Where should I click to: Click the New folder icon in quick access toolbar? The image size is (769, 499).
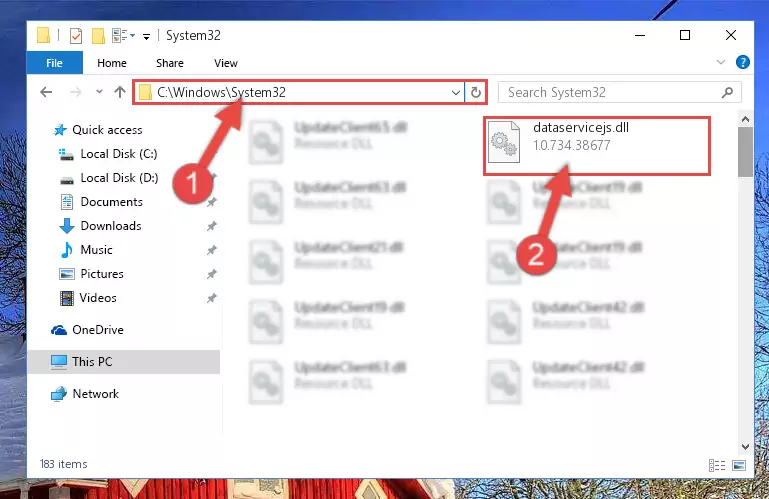point(98,36)
